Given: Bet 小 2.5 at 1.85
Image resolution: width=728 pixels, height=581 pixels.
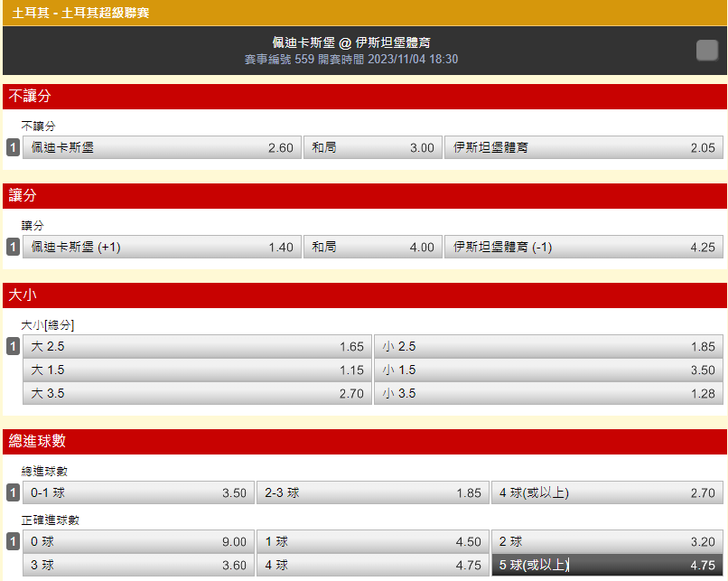Looking at the screenshot, I should (x=548, y=346).
